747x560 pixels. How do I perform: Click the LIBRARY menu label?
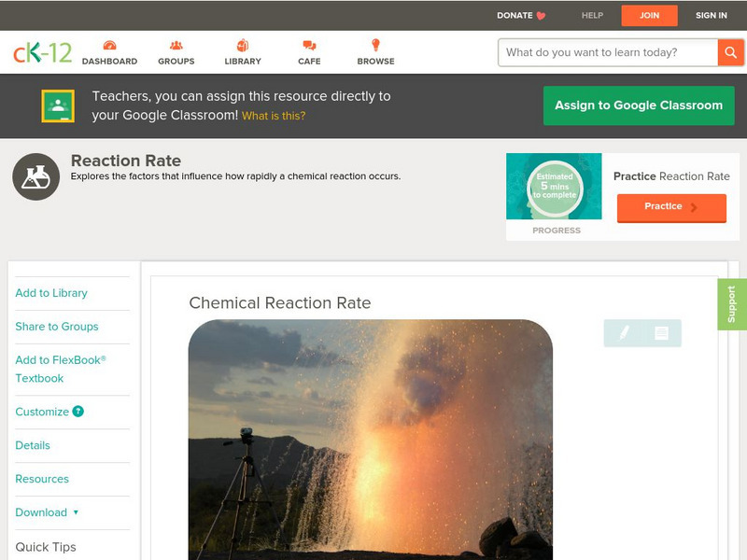(x=243, y=62)
